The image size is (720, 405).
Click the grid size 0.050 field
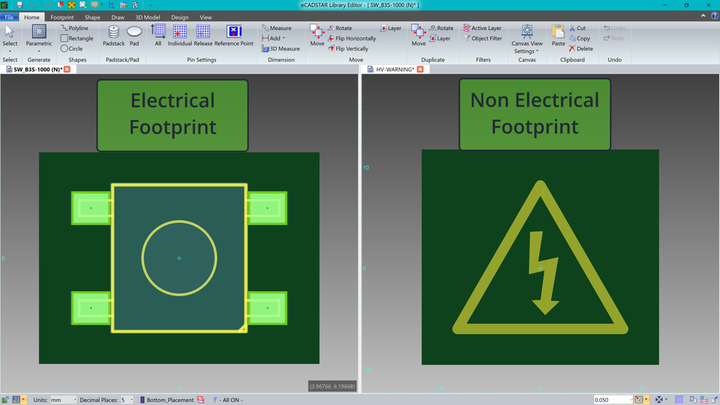(x=611, y=400)
